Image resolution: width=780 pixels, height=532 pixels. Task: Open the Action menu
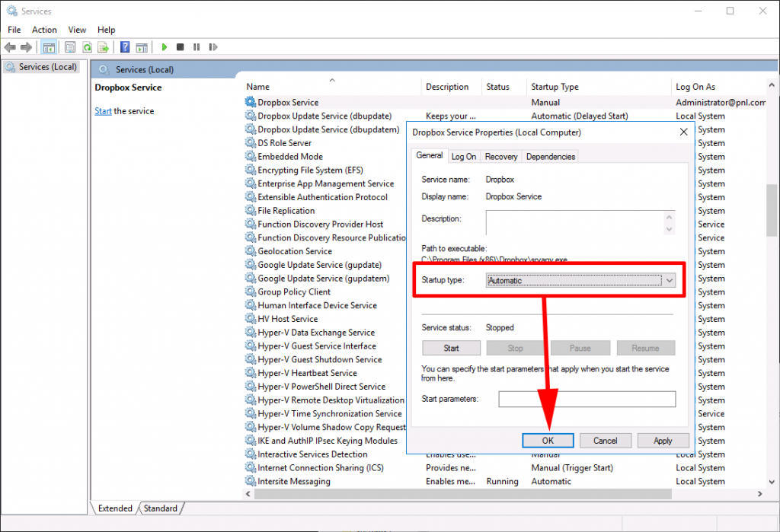pyautogui.click(x=44, y=30)
